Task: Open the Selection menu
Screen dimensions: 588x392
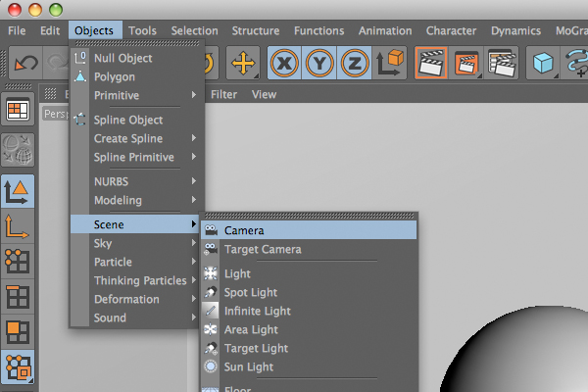Action: coord(195,30)
